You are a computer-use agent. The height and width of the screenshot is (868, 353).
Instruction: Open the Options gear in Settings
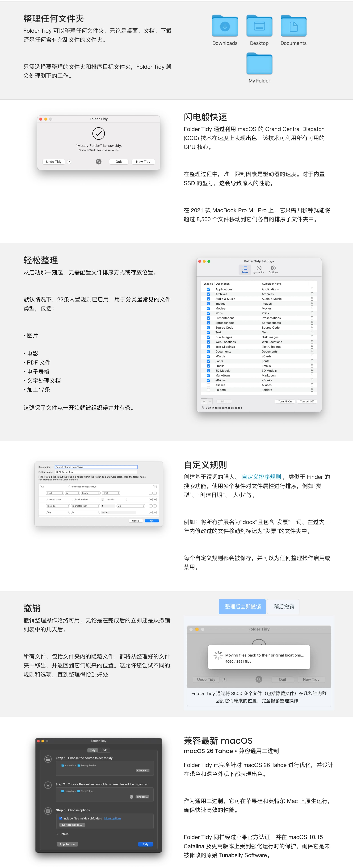click(273, 269)
